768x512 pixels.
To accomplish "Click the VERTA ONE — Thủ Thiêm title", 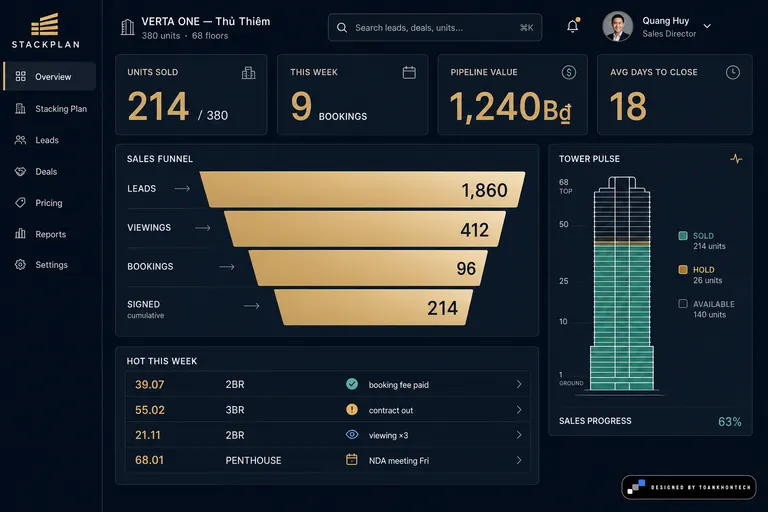I will 206,22.
